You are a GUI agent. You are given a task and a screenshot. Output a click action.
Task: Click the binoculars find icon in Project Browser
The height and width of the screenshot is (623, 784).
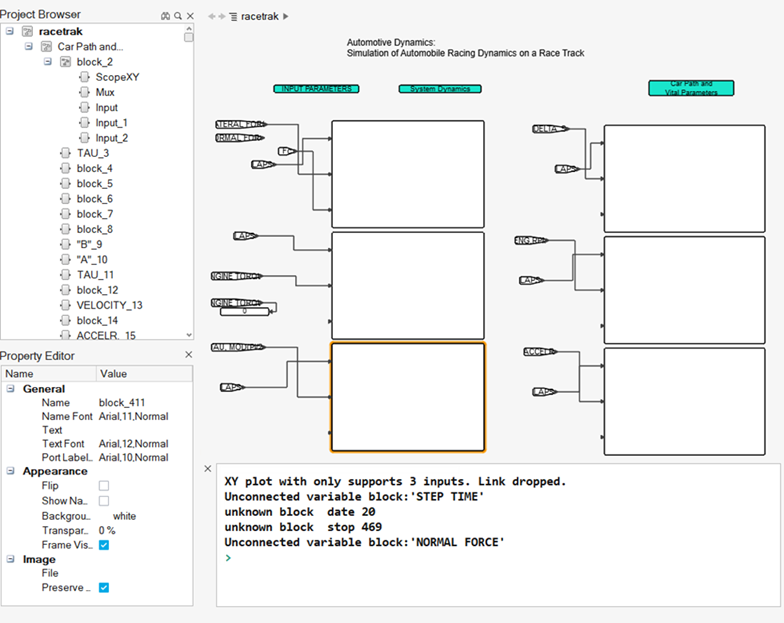(x=165, y=16)
